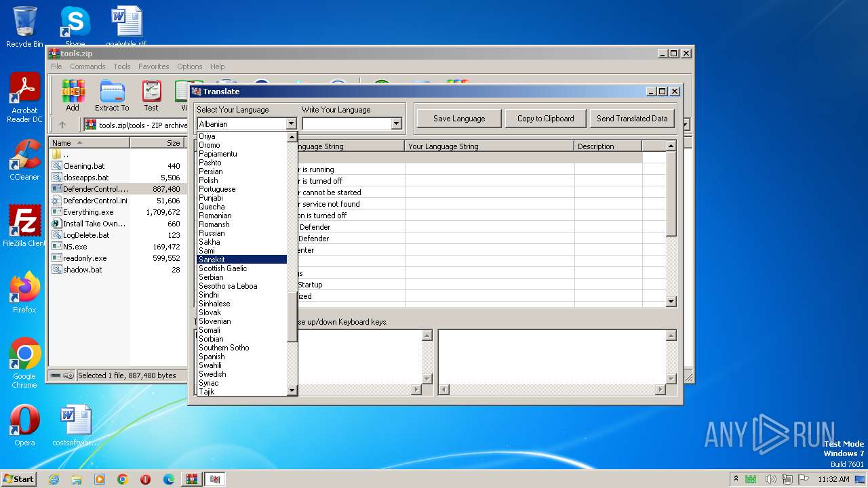Select Portuguese in the language list
The height and width of the screenshot is (488, 868).
(242, 189)
